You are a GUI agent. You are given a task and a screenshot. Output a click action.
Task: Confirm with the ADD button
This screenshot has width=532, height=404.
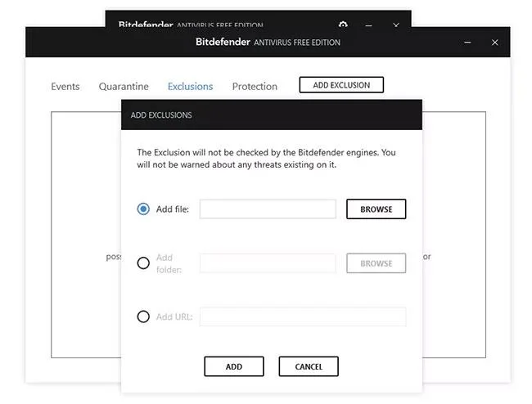[234, 366]
